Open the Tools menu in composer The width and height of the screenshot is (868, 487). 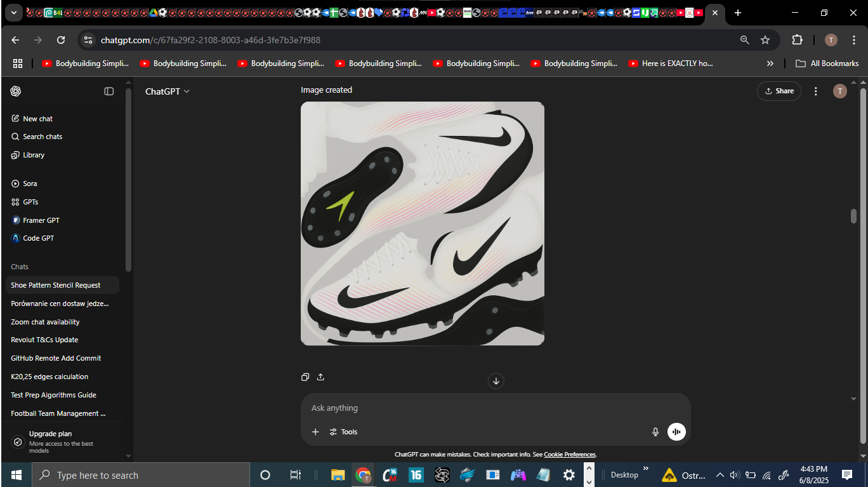pyautogui.click(x=343, y=432)
